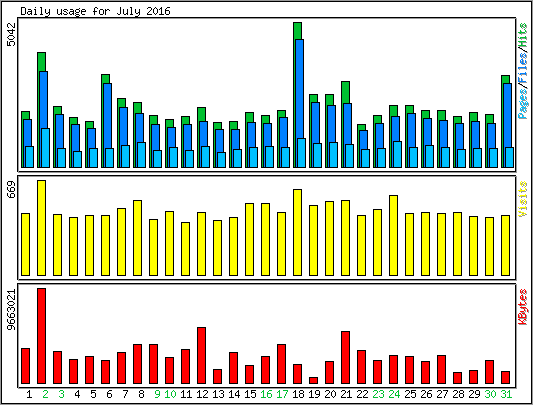The width and height of the screenshot is (533, 405).
Task: Click the yellow visits bar for day 31
Action: coord(505,245)
